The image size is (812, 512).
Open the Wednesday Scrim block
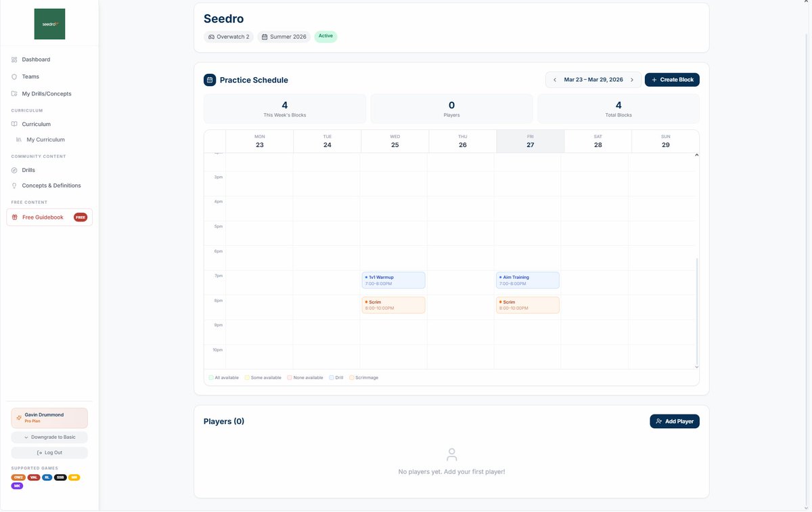(x=394, y=305)
